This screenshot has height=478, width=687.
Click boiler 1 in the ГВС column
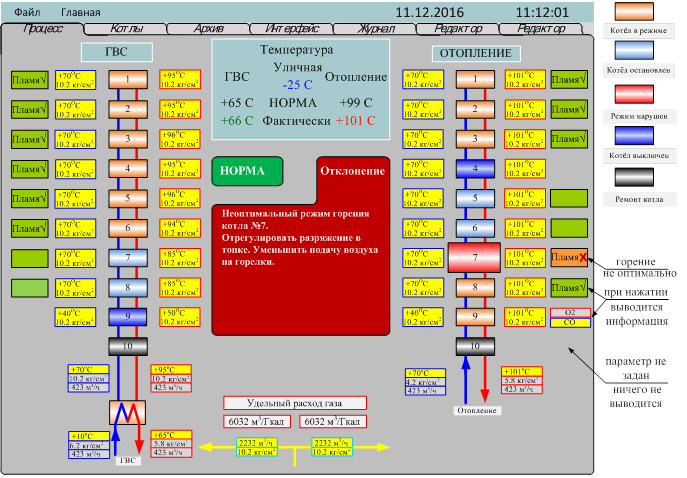pyautogui.click(x=128, y=78)
